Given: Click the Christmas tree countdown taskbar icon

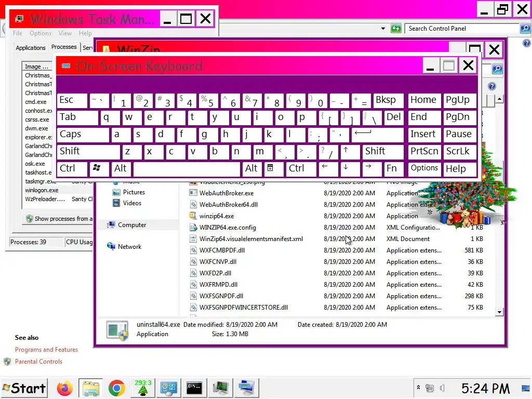Looking at the screenshot, I should point(143,388).
